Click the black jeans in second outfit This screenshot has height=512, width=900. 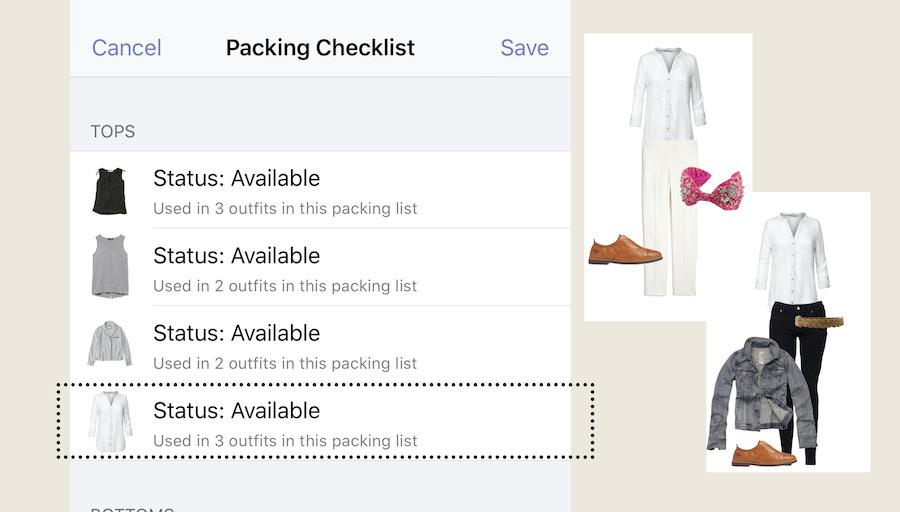point(795,367)
